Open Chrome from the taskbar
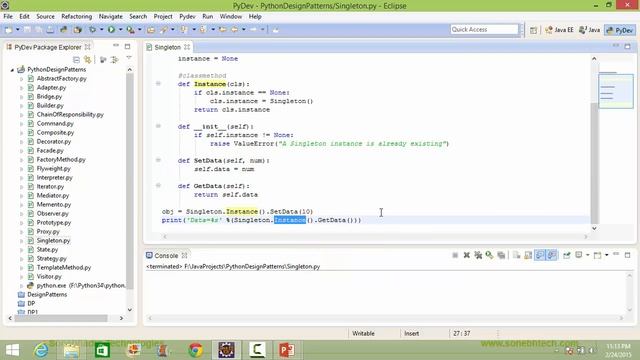The height and width of the screenshot is (360, 640). pos(196,350)
